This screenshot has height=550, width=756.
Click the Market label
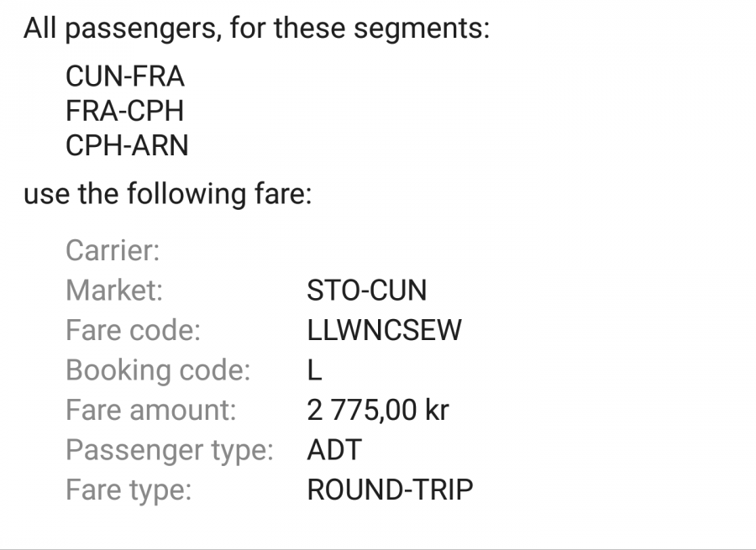click(x=114, y=291)
